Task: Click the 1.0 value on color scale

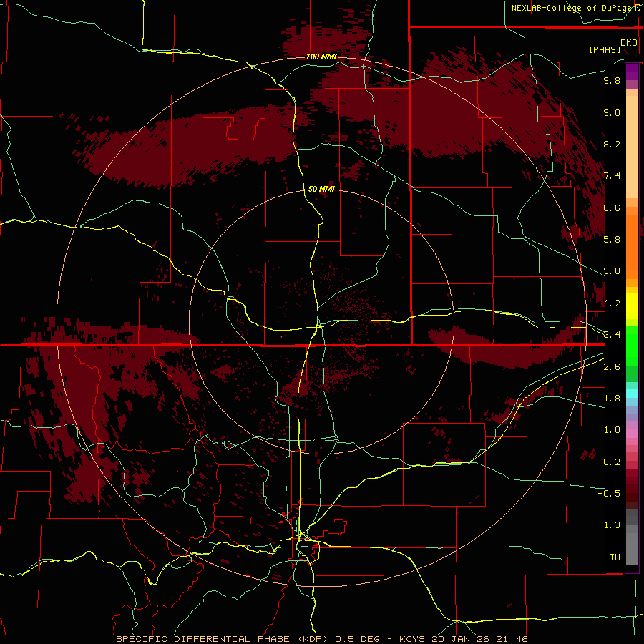Action: point(612,430)
